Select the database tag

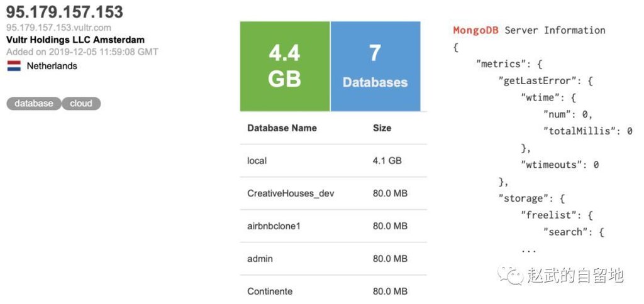coord(34,104)
